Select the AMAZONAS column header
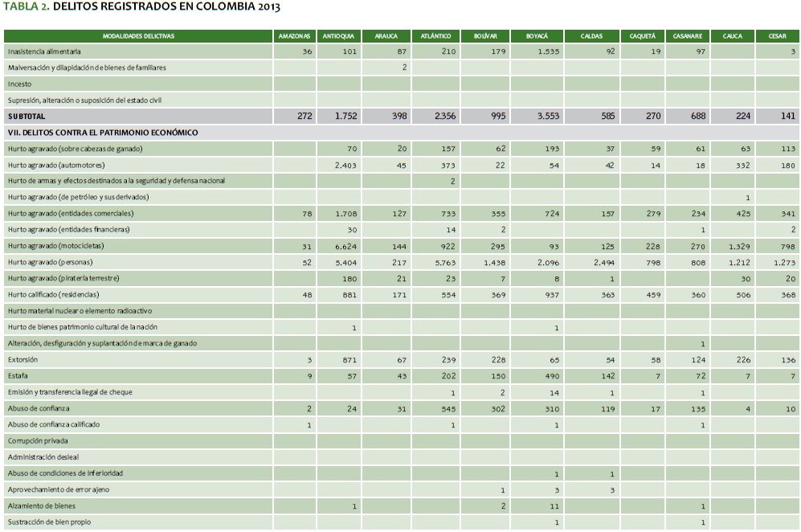 (294, 36)
